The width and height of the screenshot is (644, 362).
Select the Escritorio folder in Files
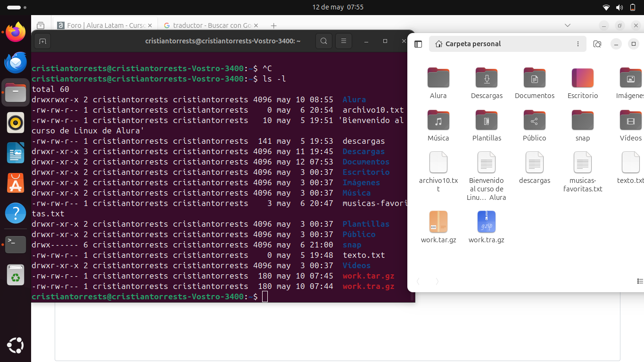(x=583, y=83)
